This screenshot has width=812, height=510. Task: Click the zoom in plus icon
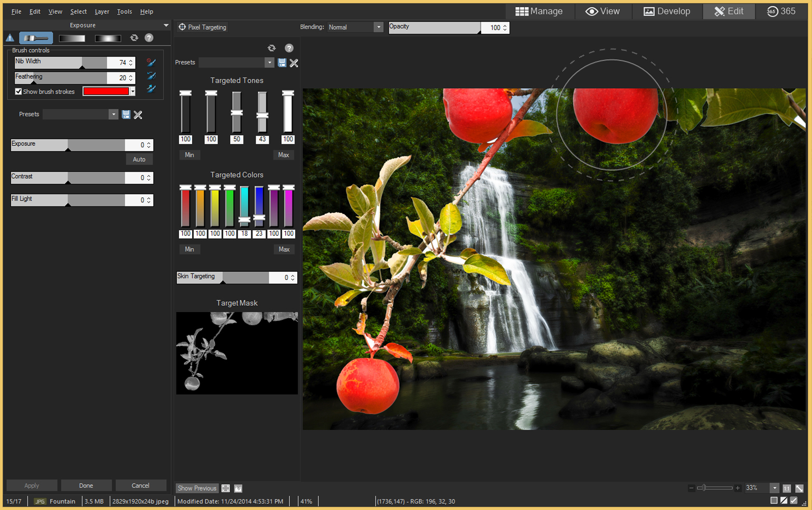click(x=738, y=488)
